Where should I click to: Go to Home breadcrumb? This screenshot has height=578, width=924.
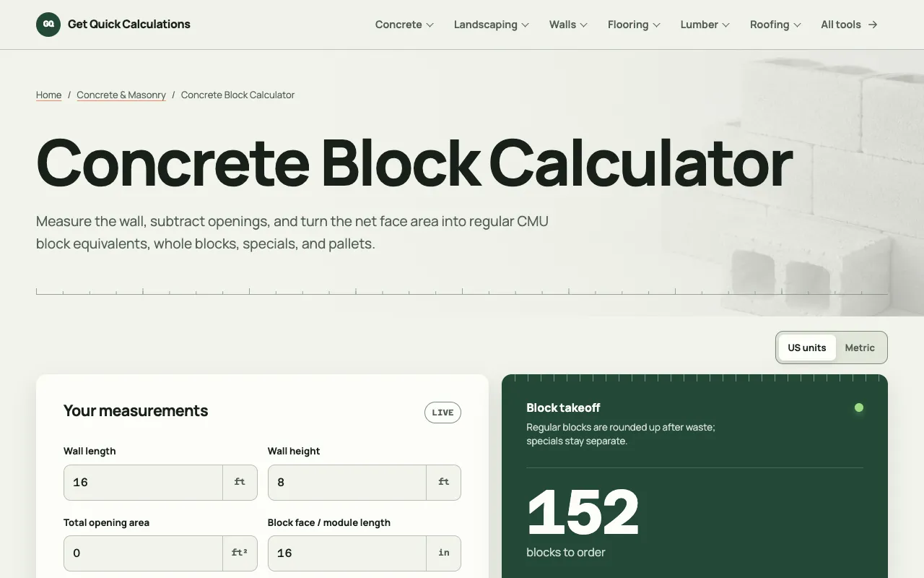click(48, 95)
